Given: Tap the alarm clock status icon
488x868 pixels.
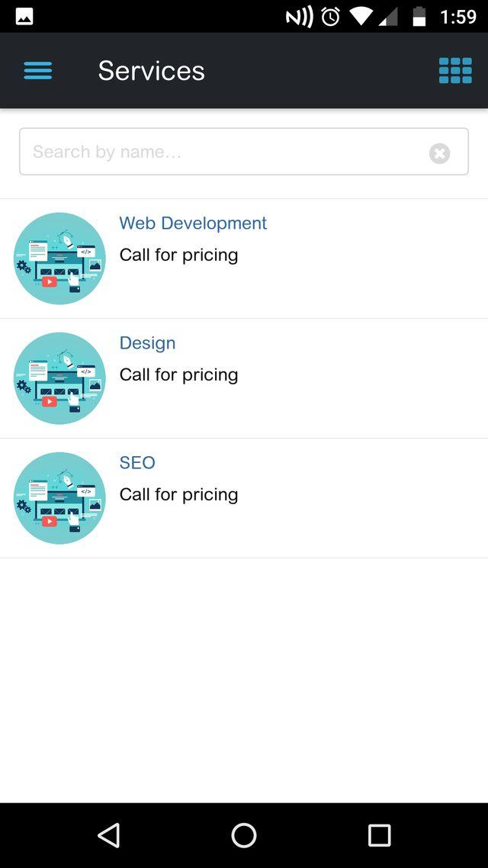Looking at the screenshot, I should [331, 17].
